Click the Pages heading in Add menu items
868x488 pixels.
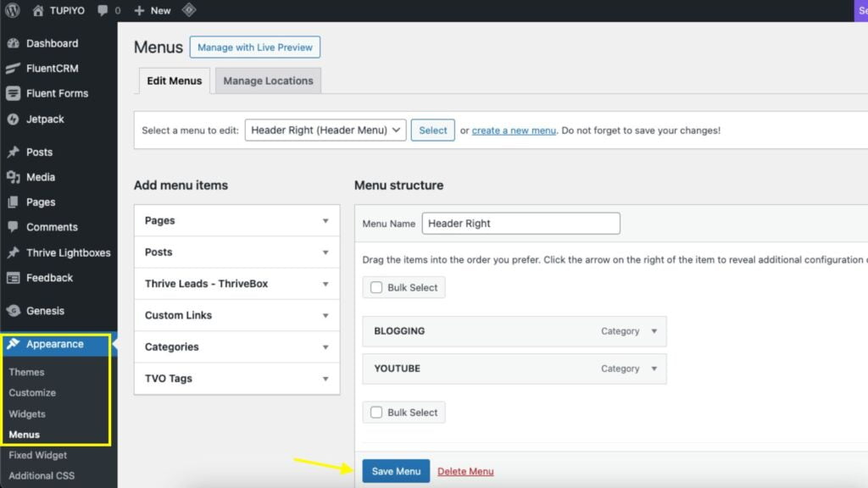click(160, 221)
